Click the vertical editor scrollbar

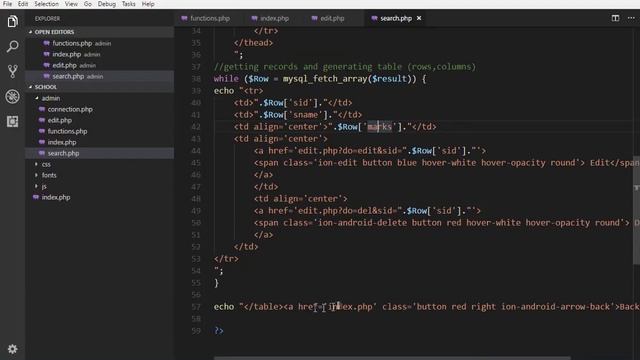(x=636, y=210)
